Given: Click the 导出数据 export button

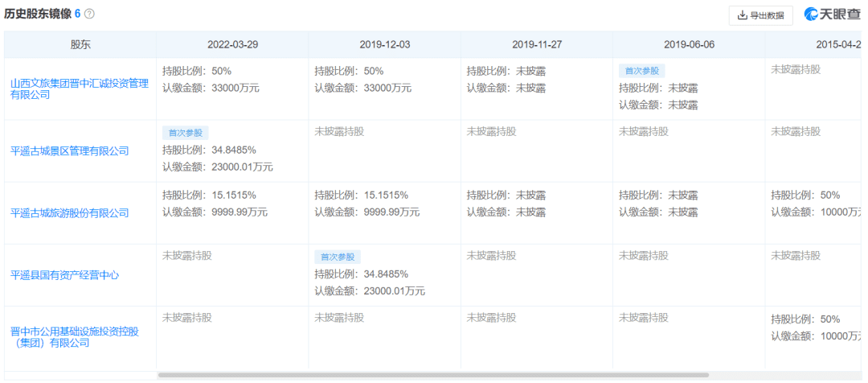Looking at the screenshot, I should (760, 15).
